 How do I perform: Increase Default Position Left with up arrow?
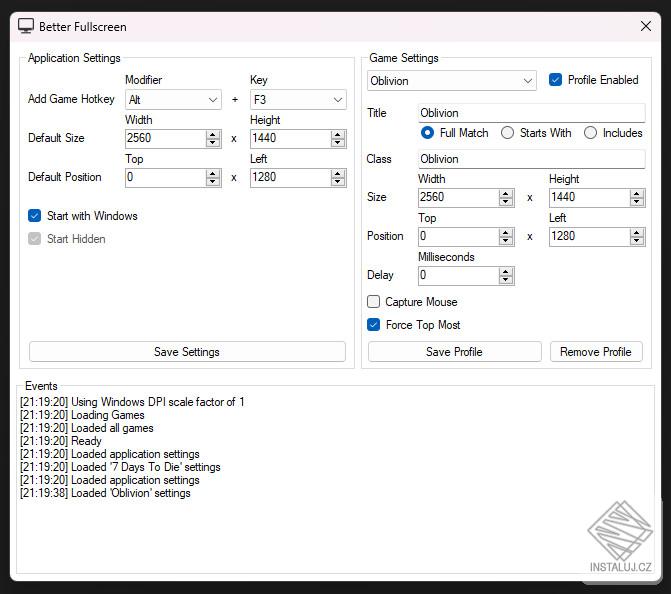pyautogui.click(x=338, y=173)
